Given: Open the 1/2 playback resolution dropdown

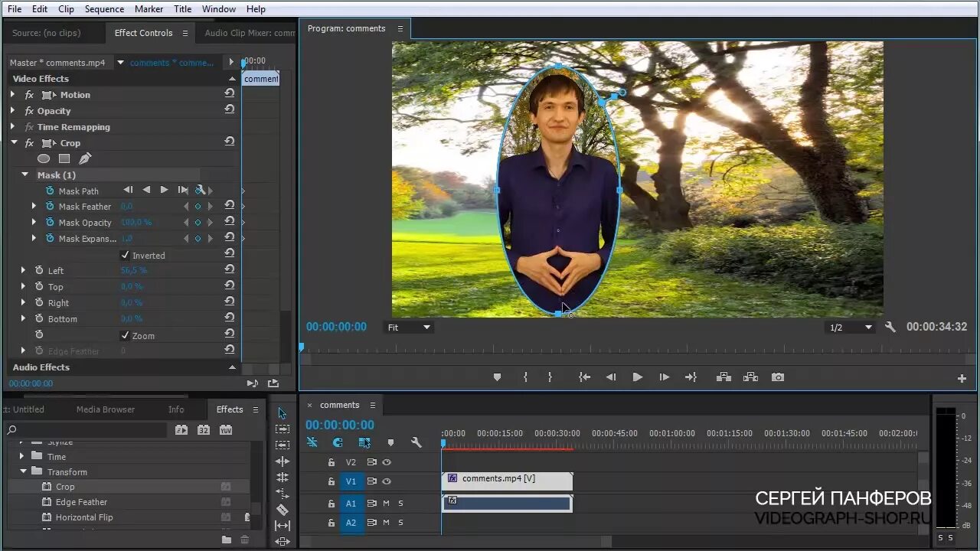Looking at the screenshot, I should point(851,328).
